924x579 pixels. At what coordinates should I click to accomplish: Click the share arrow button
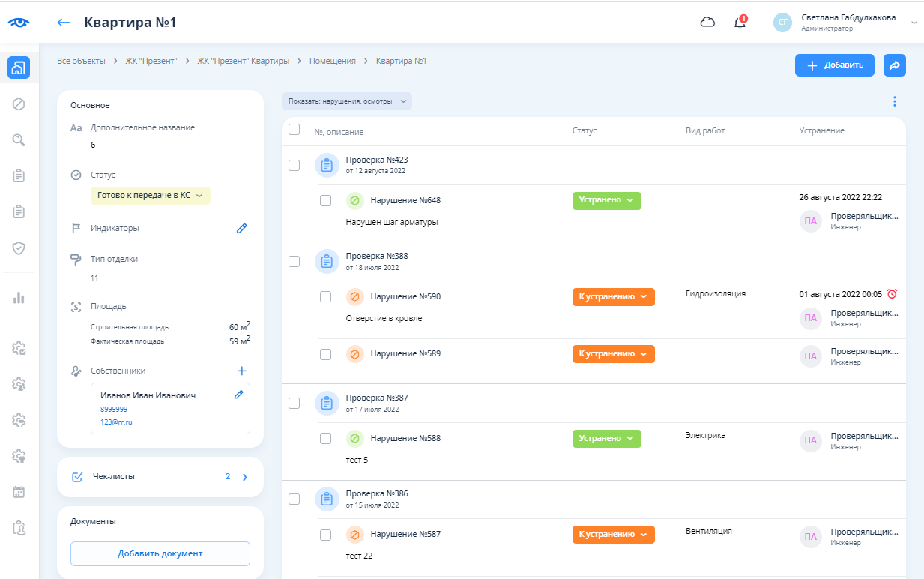point(894,65)
